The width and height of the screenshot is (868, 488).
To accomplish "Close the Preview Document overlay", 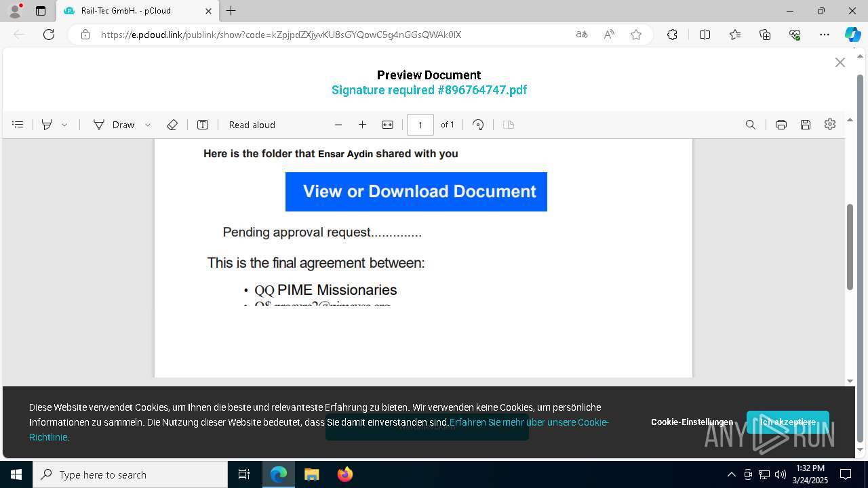I will (x=840, y=62).
